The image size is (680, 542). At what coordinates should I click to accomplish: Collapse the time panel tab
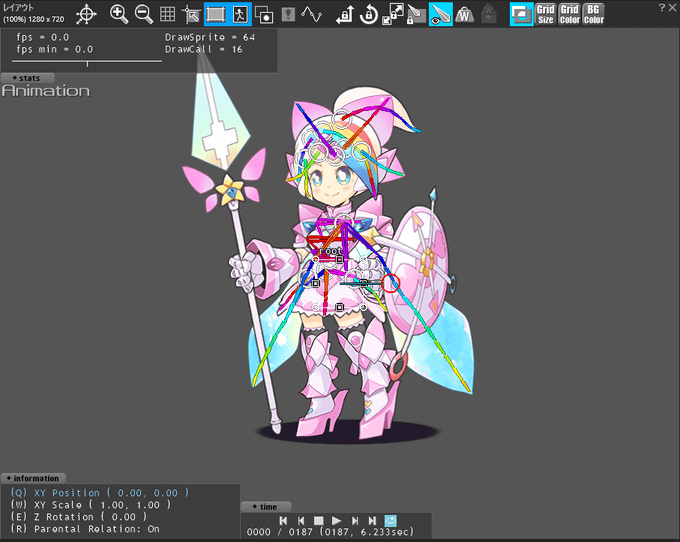(x=266, y=506)
